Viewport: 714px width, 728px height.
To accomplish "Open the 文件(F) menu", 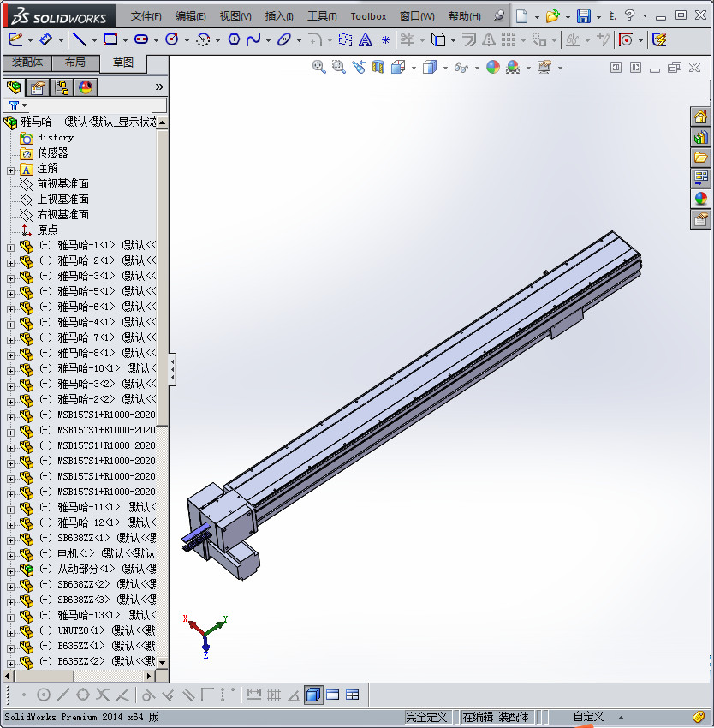I will click(x=146, y=16).
